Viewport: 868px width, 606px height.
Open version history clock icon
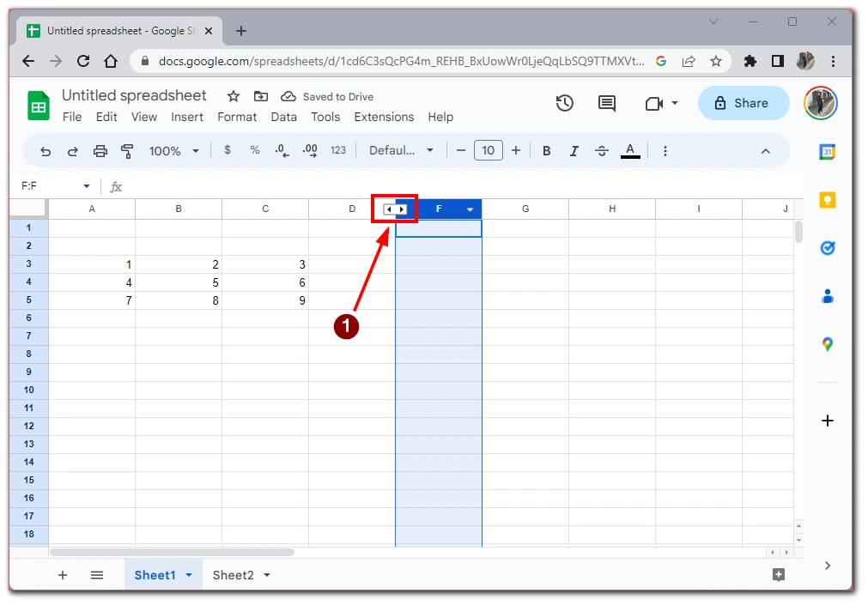click(565, 103)
